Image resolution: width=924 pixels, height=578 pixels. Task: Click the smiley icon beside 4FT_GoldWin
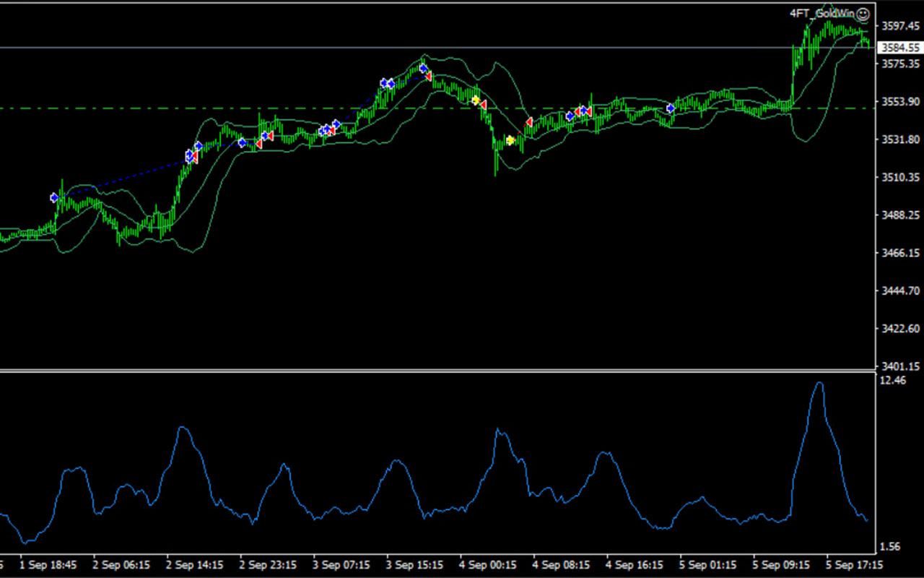pyautogui.click(x=863, y=14)
